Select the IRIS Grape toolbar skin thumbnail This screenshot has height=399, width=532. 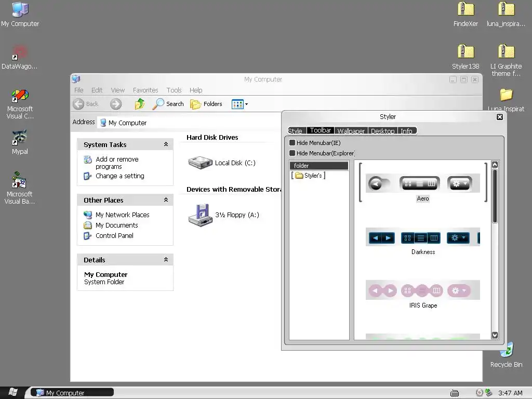click(423, 290)
